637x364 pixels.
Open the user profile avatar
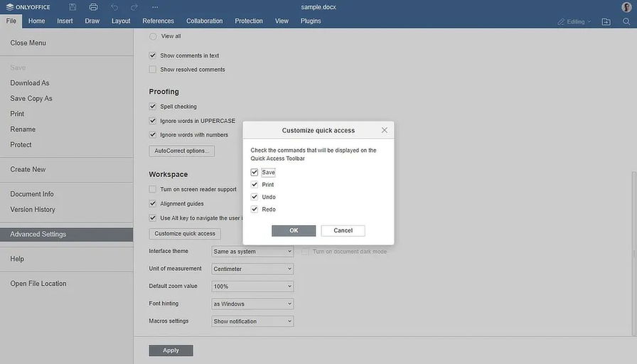tap(626, 7)
